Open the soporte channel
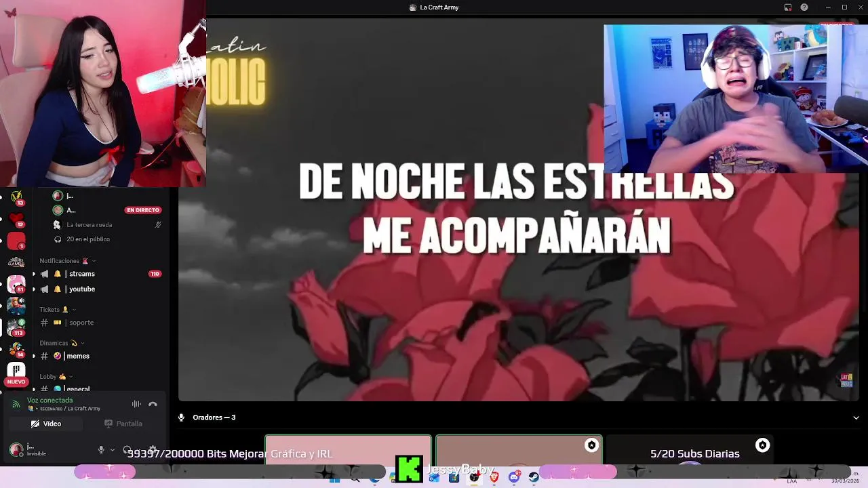The width and height of the screenshot is (868, 488). pos(99,323)
